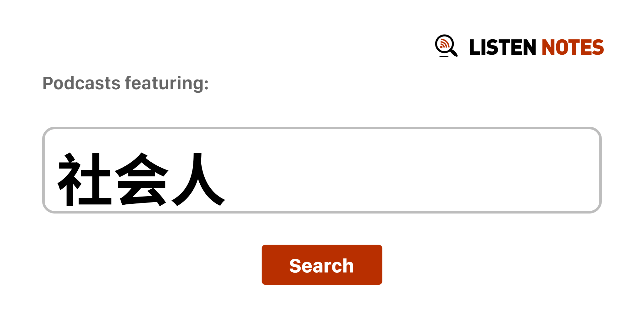Click the Listen Notes magnifier logo icon
Image resolution: width=644 pixels, height=322 pixels.
click(x=446, y=46)
